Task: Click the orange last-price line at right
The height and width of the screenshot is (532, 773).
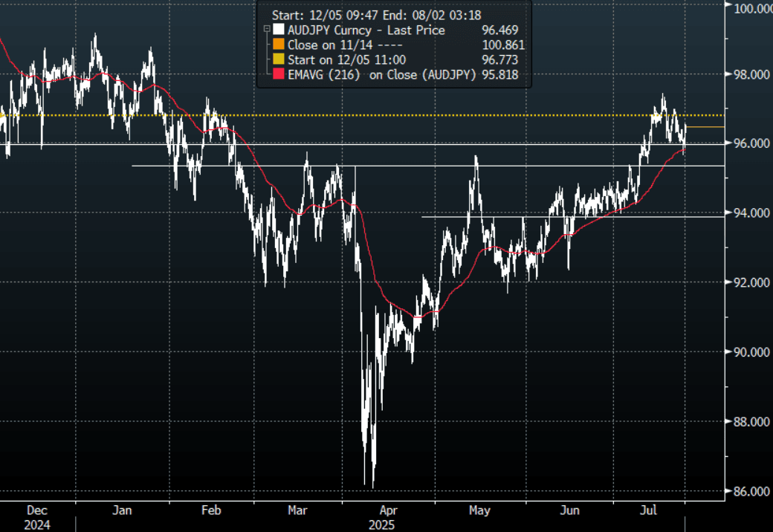Action: (705, 127)
